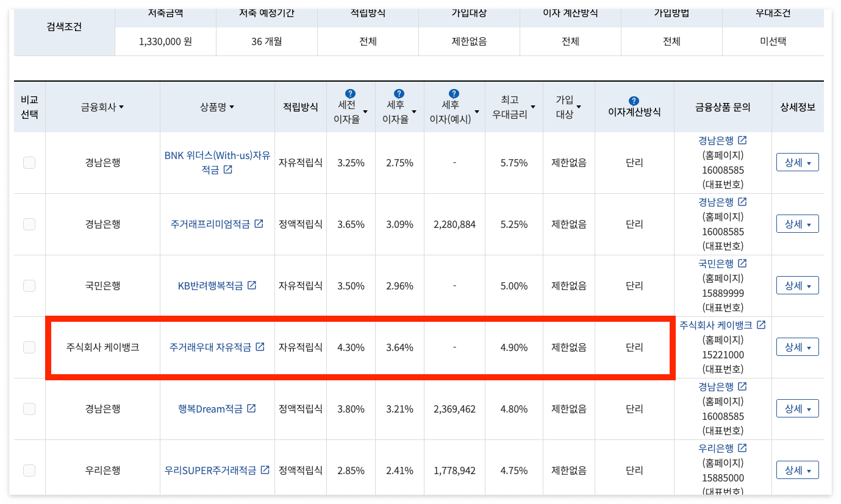Screen dimensions: 841x504
Task: Click the 2,280,884 after-tax interest cell
Action: coord(454,224)
